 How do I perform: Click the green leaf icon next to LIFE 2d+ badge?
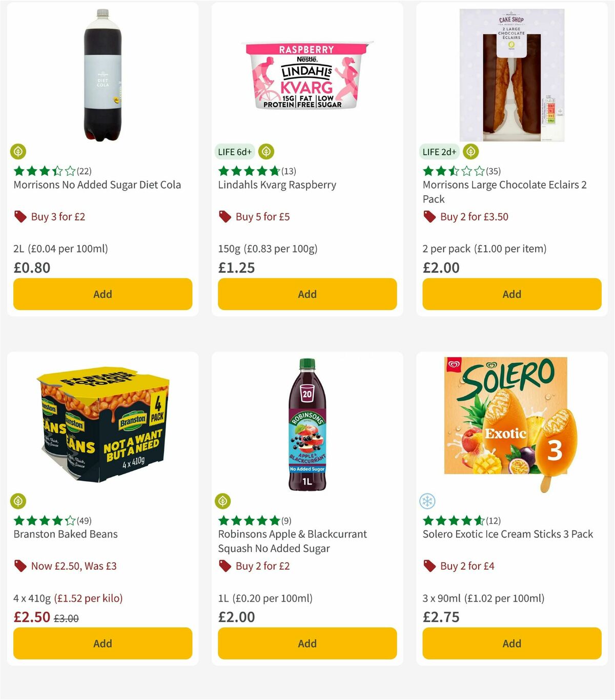pyautogui.click(x=470, y=152)
